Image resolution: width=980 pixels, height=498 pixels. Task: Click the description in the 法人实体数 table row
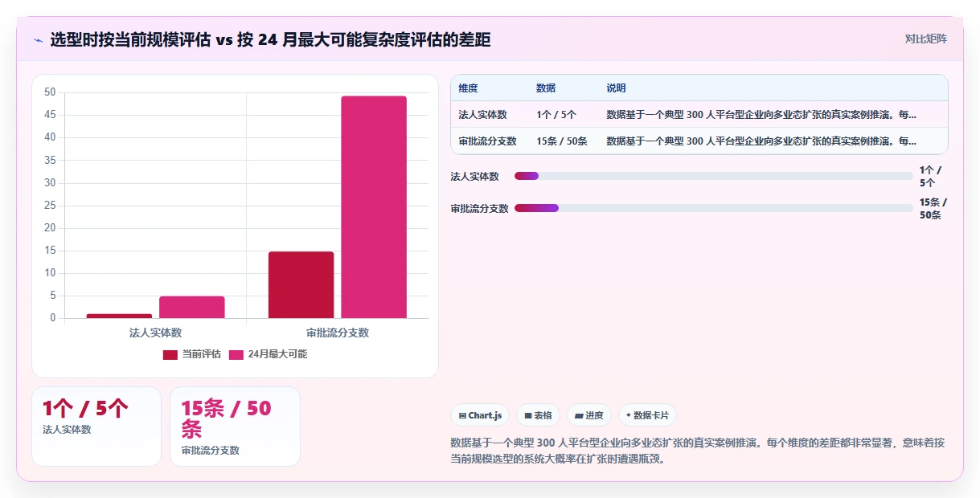761,115
